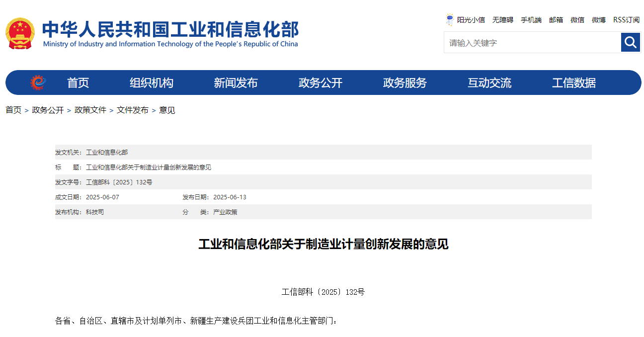Open the 微信 link
The height and width of the screenshot is (337, 644).
[x=577, y=20]
